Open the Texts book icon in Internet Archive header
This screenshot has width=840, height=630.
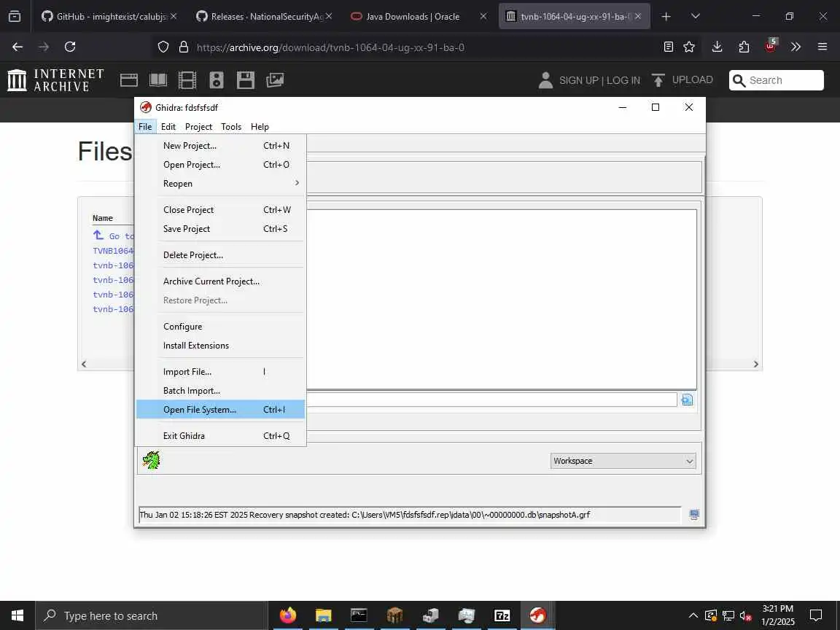pos(158,80)
